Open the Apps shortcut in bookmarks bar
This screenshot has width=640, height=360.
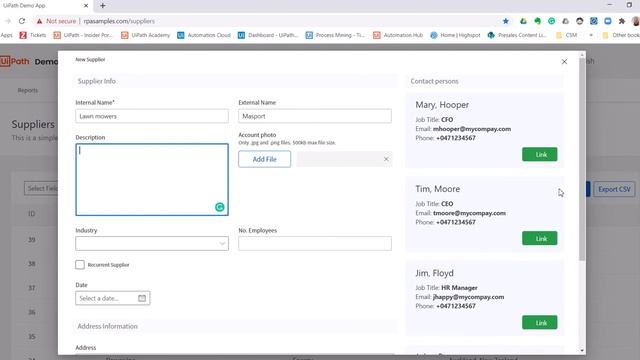click(x=7, y=35)
